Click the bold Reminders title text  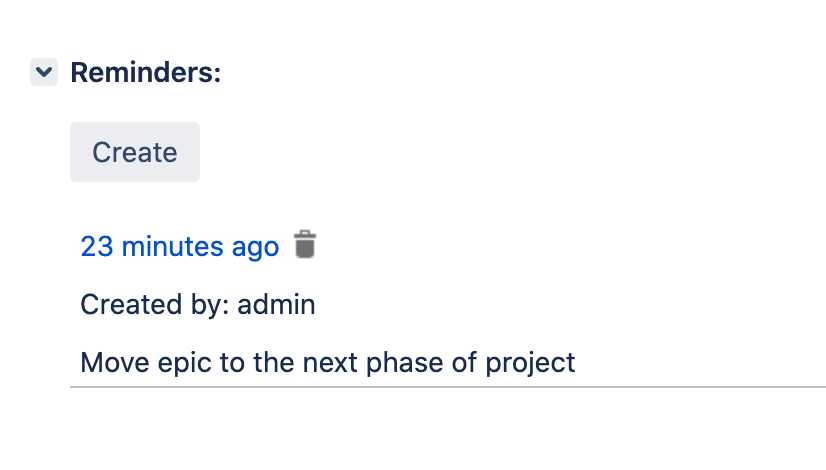[x=145, y=73]
